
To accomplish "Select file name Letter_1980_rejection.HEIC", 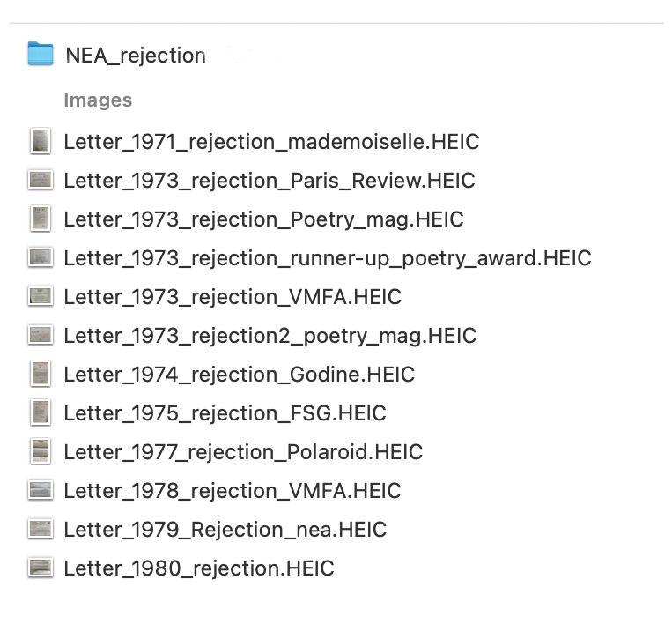I will [x=199, y=568].
